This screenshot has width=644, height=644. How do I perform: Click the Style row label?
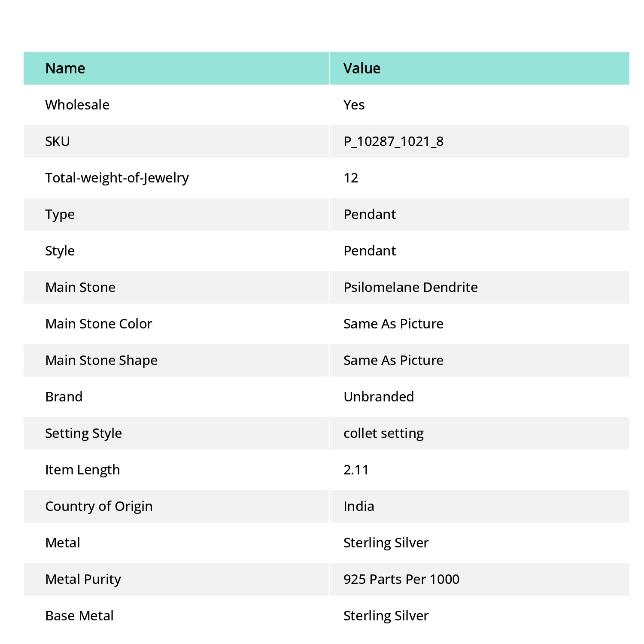(60, 251)
